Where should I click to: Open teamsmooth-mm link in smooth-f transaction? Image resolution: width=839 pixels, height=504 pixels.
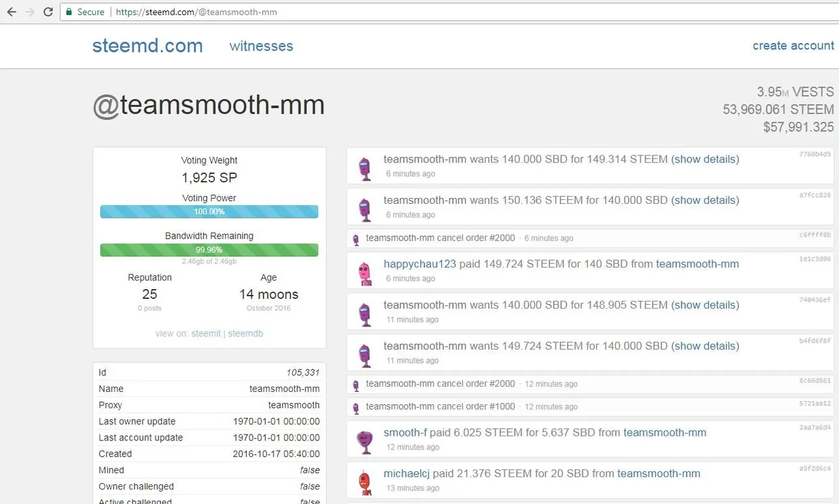point(665,433)
